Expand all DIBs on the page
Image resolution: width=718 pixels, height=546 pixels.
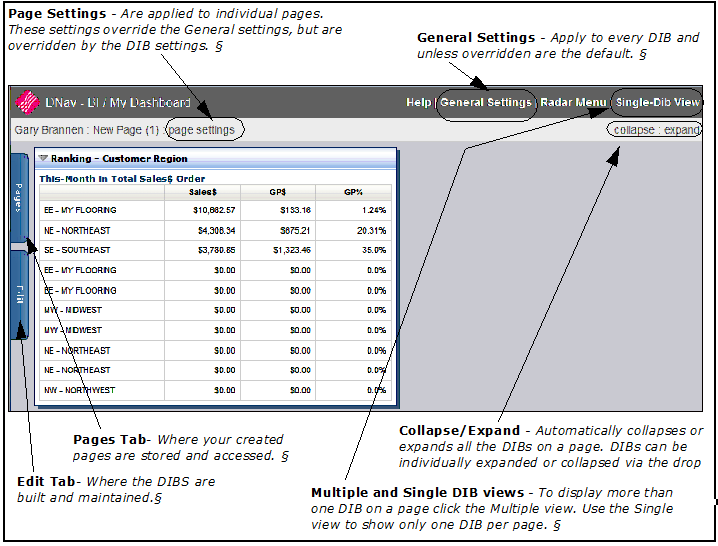[x=683, y=130]
